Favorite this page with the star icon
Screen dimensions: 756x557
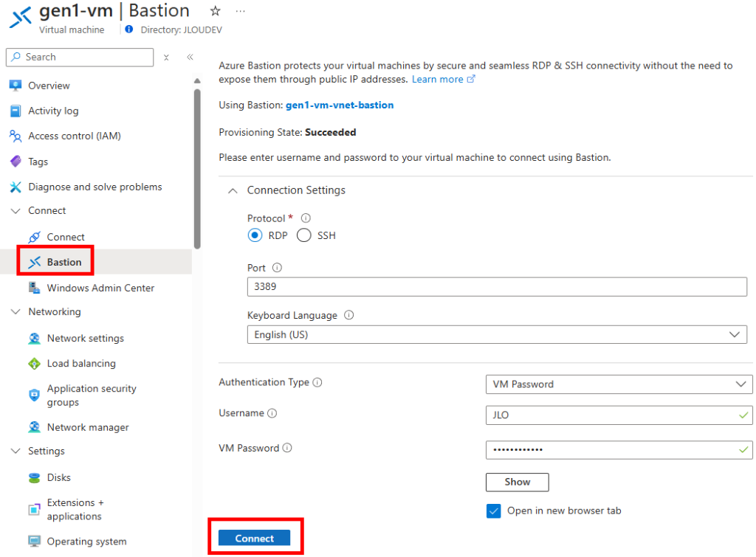pyautogui.click(x=215, y=10)
